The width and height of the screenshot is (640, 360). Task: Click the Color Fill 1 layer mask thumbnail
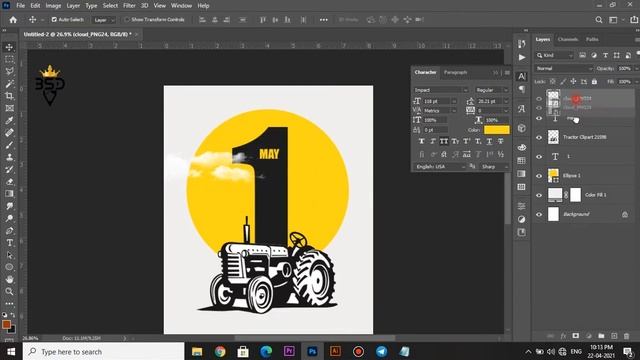click(x=575, y=195)
